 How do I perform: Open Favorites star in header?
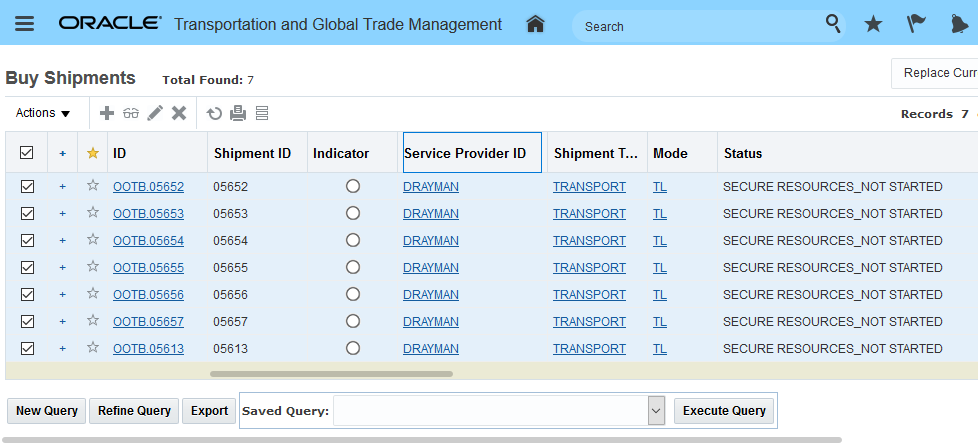(x=873, y=24)
